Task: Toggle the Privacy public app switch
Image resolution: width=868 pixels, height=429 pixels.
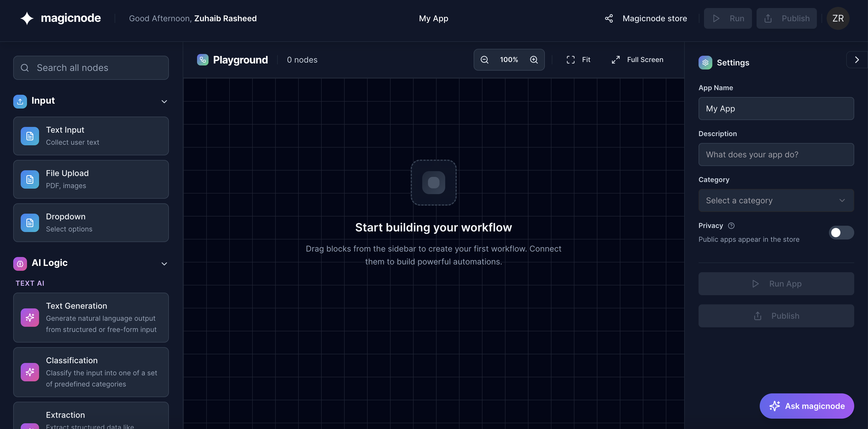Action: (x=841, y=233)
